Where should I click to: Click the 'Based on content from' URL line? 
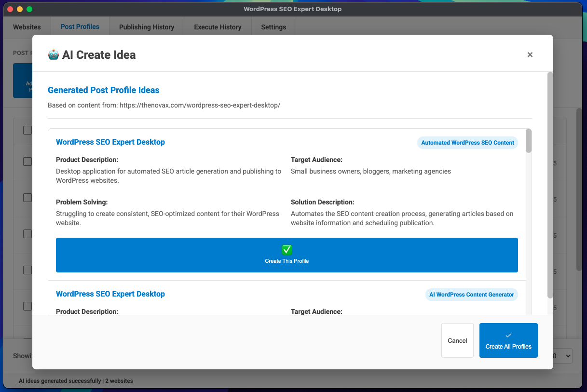(x=164, y=105)
